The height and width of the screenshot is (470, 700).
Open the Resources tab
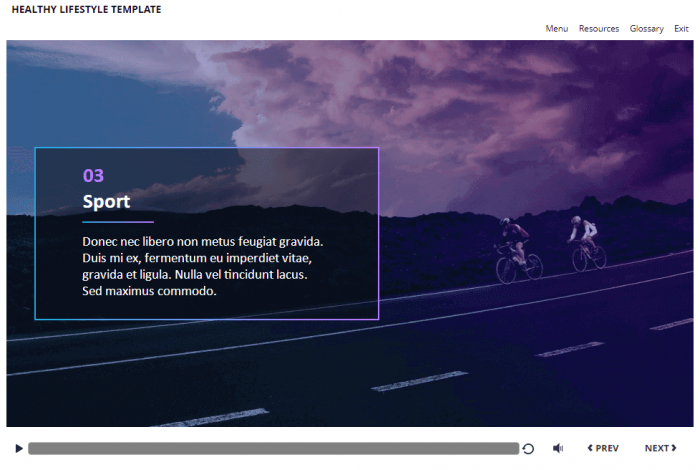pyautogui.click(x=598, y=29)
